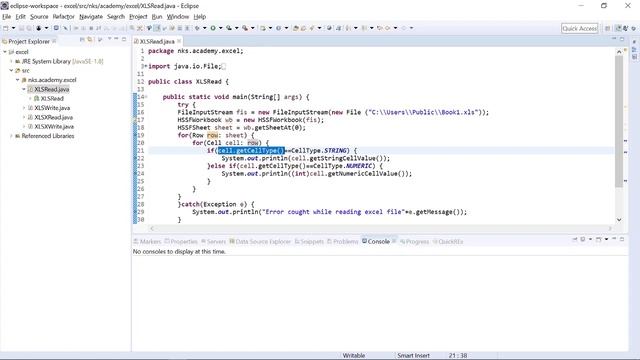Image resolution: width=640 pixels, height=360 pixels.
Task: Select XLSXWrite.java in Project Explorer
Action: coord(54,127)
